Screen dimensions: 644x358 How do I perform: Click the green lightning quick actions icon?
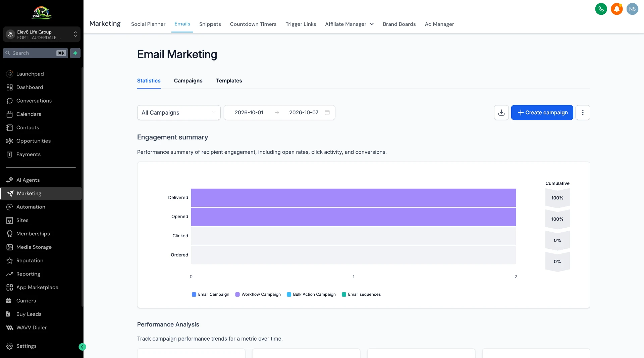(x=75, y=53)
